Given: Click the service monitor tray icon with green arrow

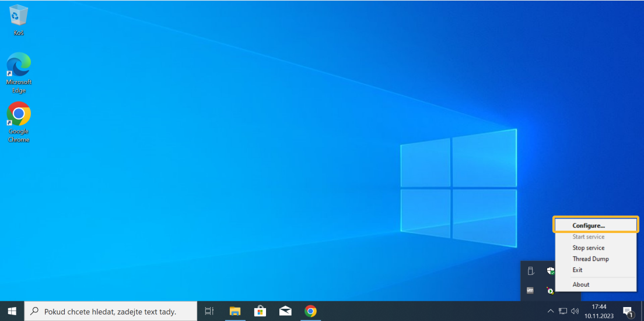Looking at the screenshot, I should [x=549, y=290].
